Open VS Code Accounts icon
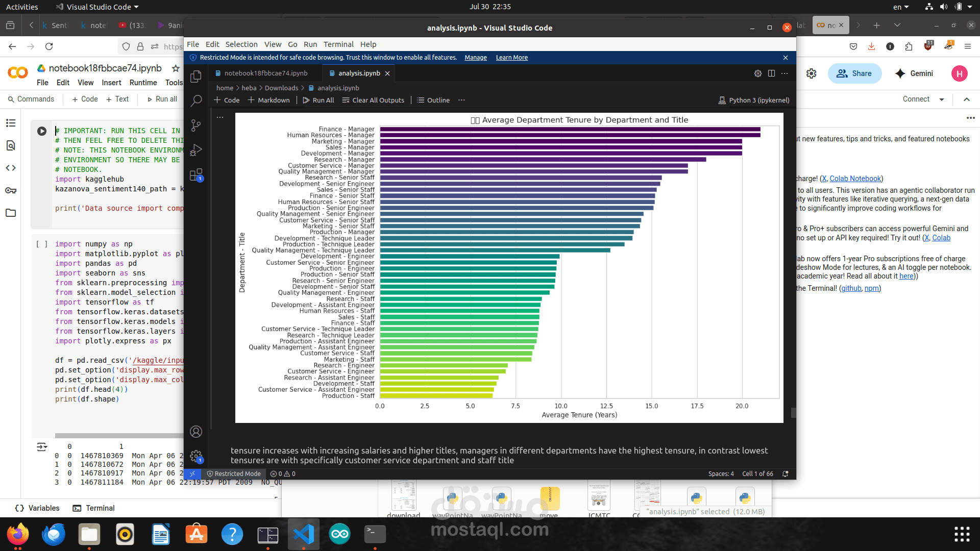This screenshot has height=551, width=980. 196,432
